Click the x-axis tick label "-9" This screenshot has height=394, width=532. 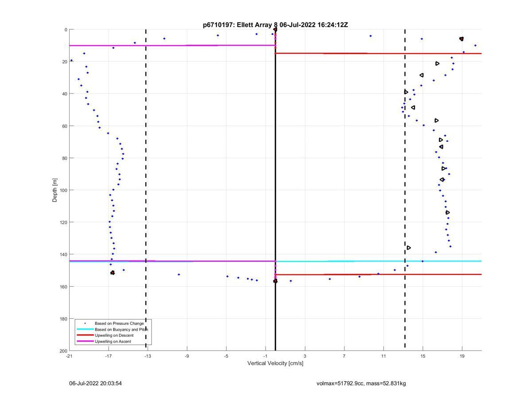pos(187,356)
